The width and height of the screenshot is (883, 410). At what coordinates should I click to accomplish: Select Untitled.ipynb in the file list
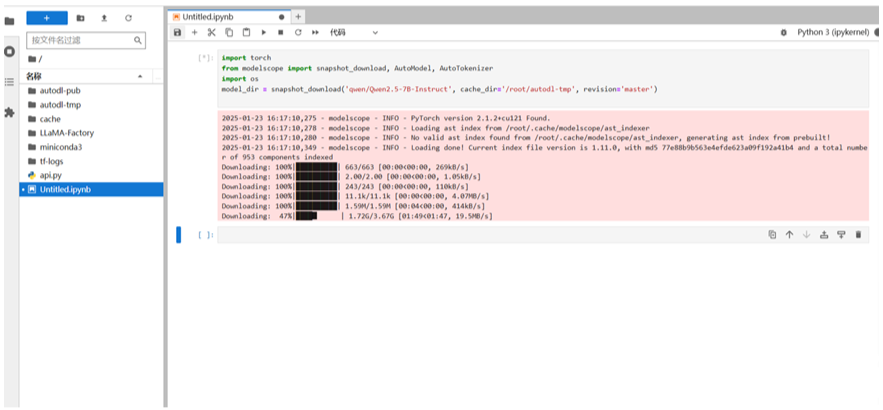tap(91, 189)
